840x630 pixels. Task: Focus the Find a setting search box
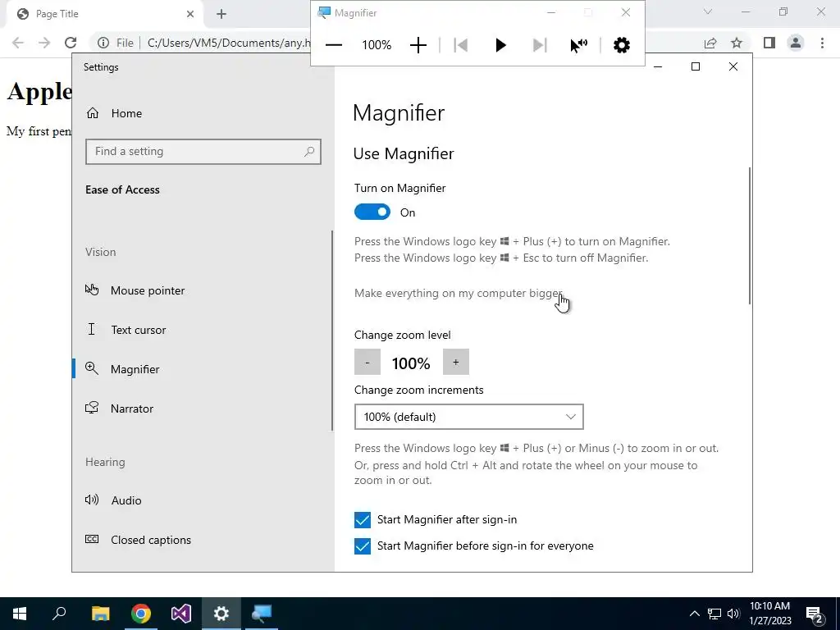(x=203, y=152)
